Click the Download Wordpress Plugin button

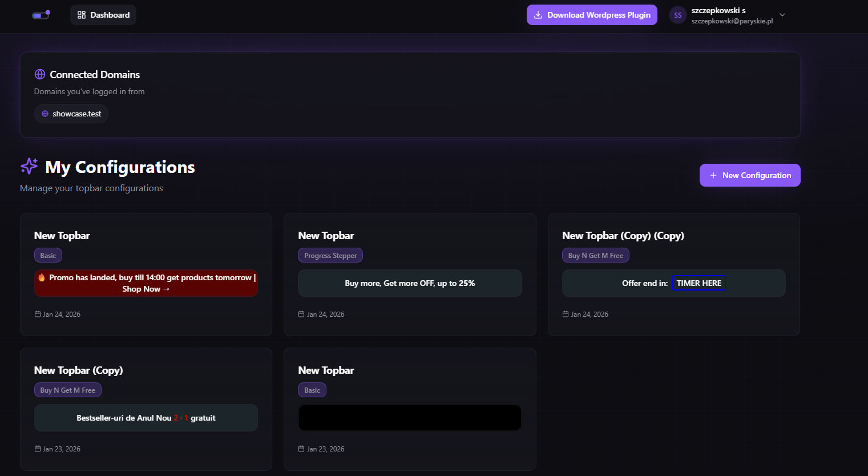(x=592, y=15)
